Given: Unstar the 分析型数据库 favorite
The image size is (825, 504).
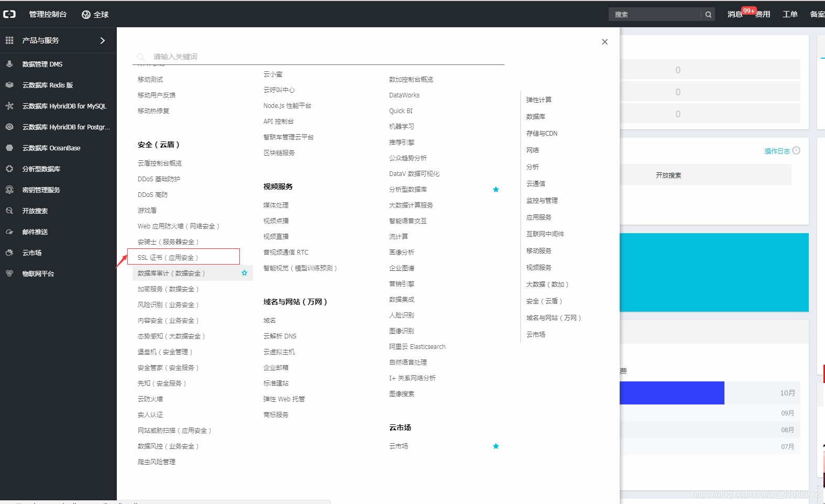Looking at the screenshot, I should tap(496, 189).
